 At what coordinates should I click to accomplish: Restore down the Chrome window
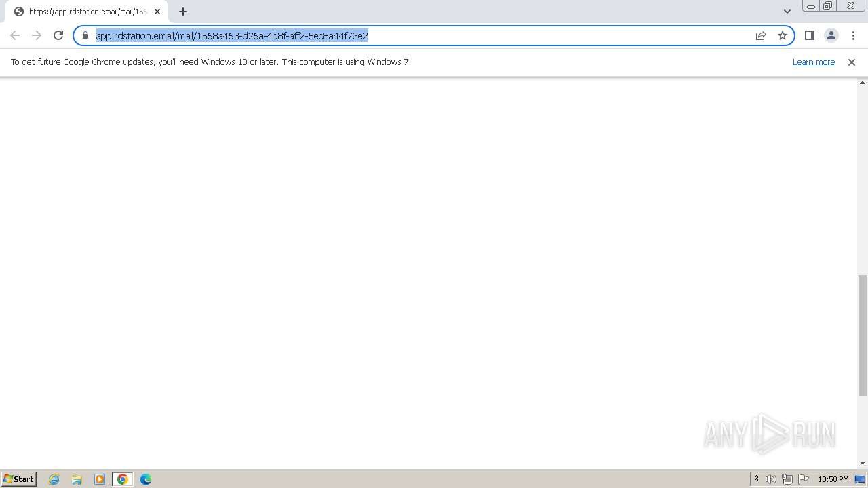(x=828, y=6)
